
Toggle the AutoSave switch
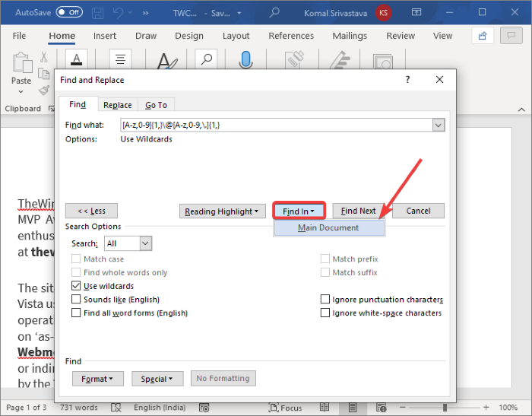(69, 13)
